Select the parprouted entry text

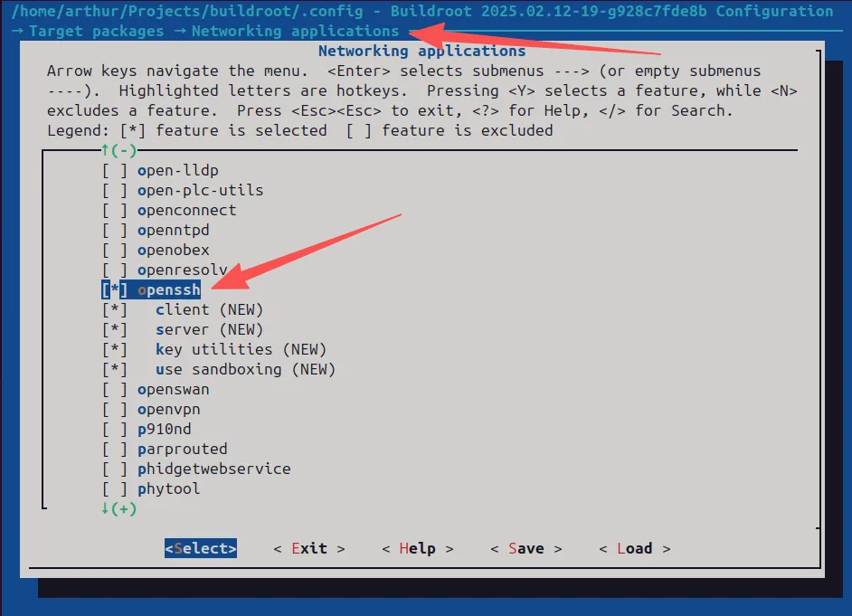click(182, 450)
